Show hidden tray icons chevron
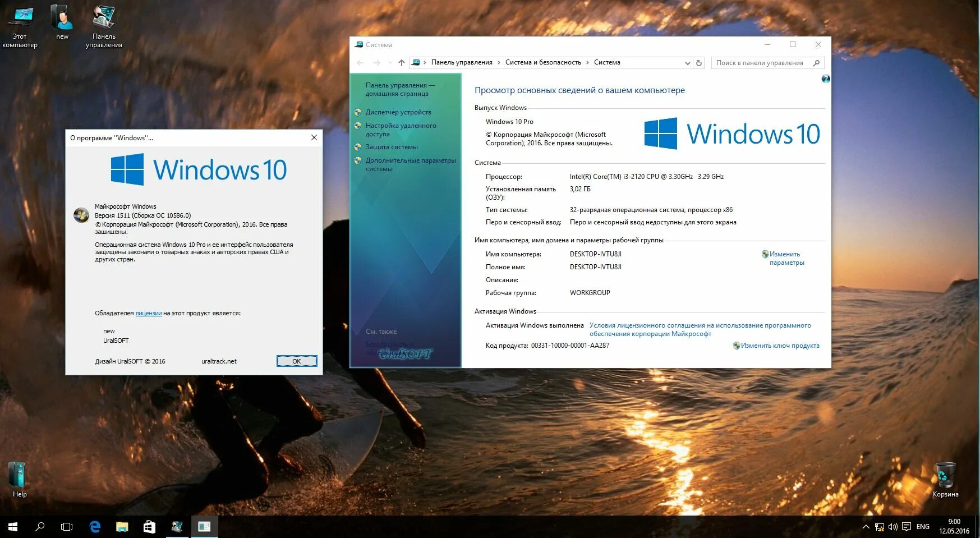This screenshot has width=980, height=538. 866,527
